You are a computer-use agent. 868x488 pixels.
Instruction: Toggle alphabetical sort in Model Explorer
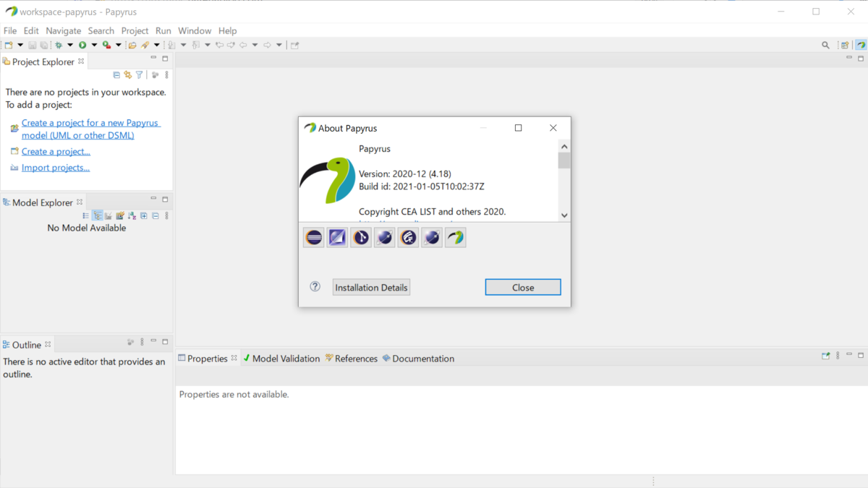point(132,215)
